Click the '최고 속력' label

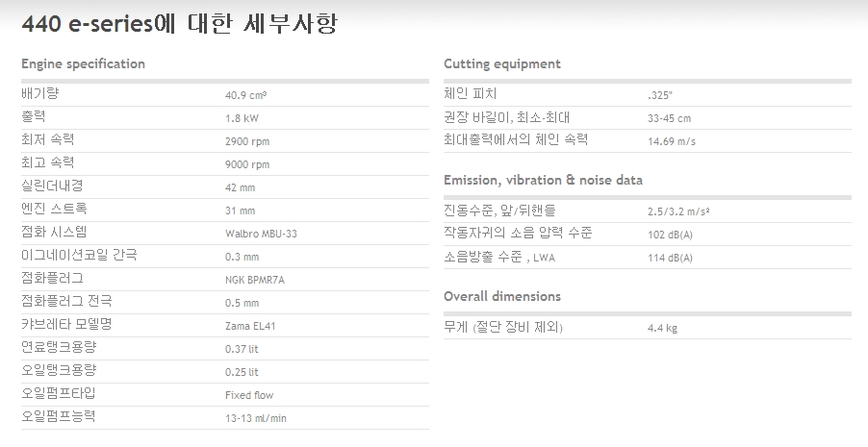coord(47,162)
